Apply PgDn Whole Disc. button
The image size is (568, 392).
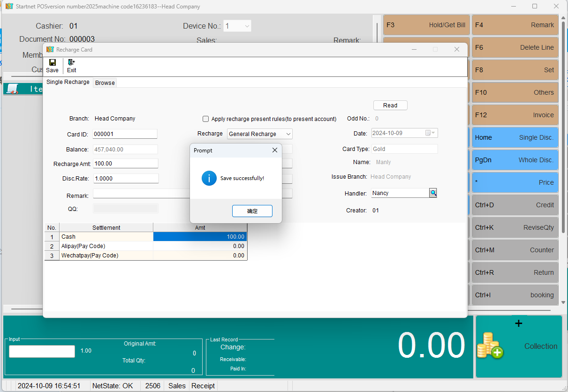coord(515,160)
